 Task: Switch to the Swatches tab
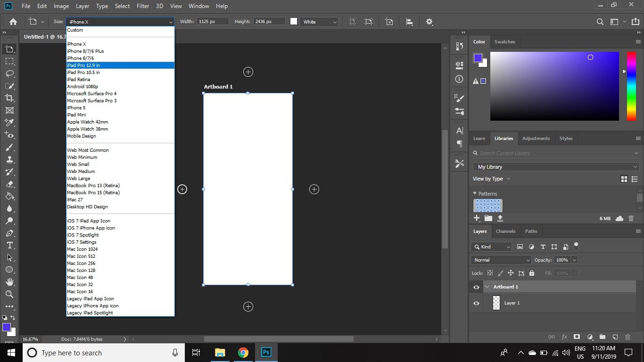pos(504,42)
